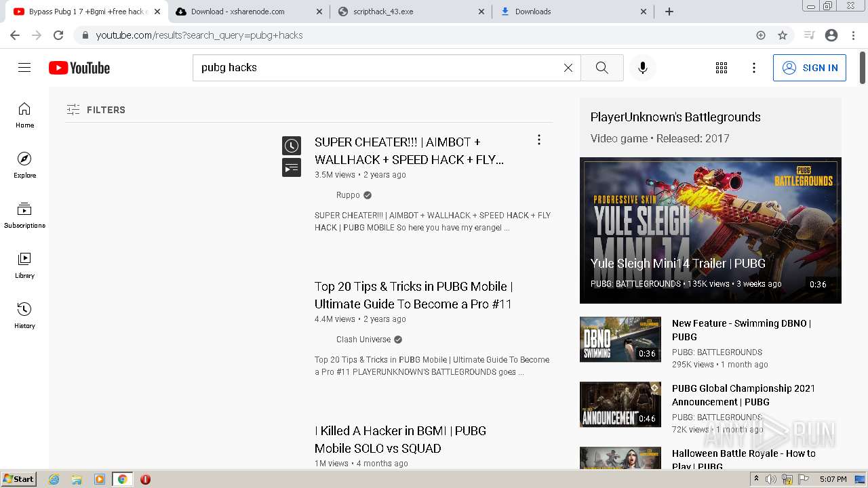Screen dimensions: 868x488
Task: Add SUPER CHEATER video to Watch later
Action: tap(292, 146)
